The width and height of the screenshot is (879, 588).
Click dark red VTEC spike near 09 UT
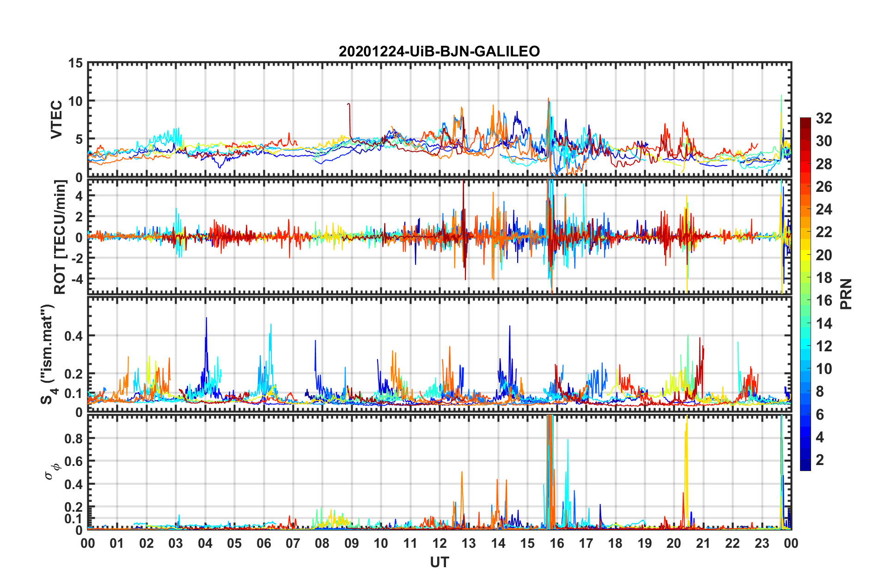tap(349, 120)
